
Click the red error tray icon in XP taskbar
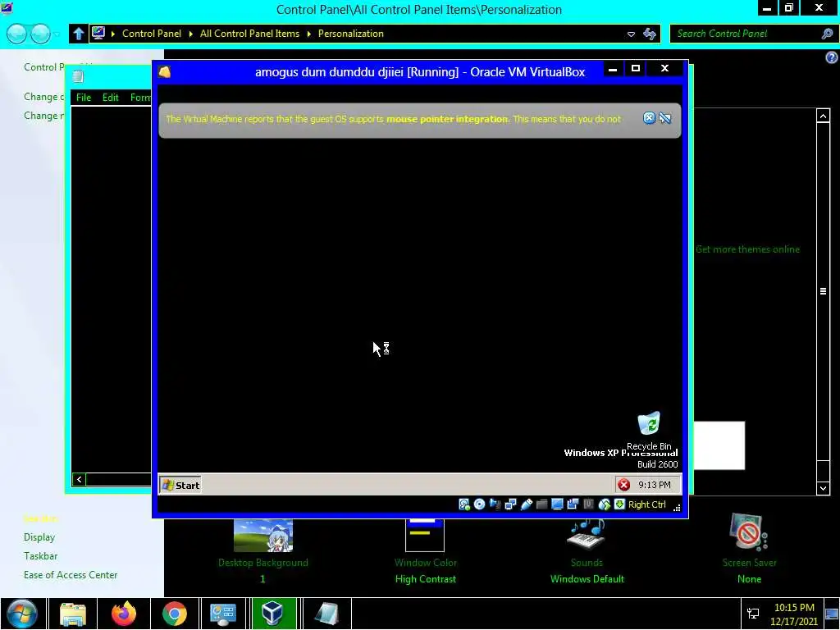[623, 485]
